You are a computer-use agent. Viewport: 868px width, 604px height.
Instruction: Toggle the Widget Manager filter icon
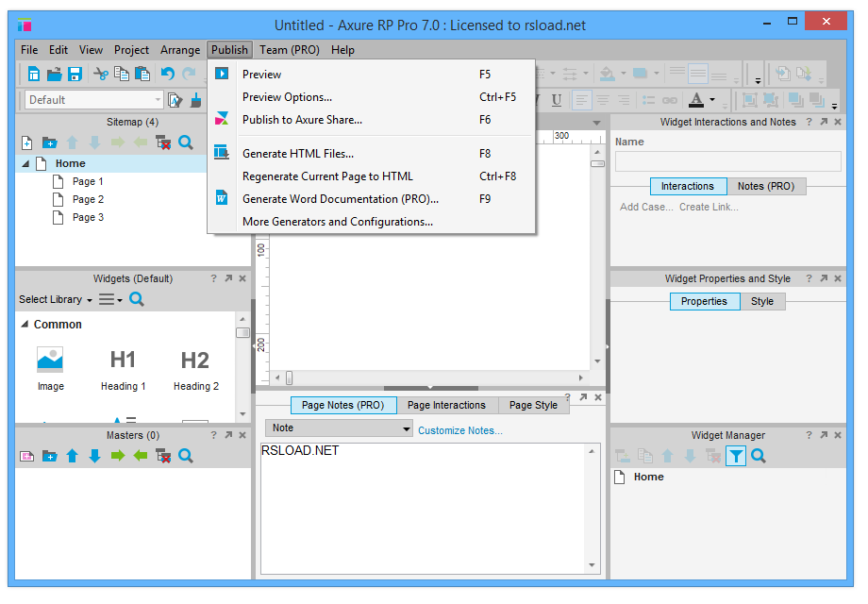click(736, 456)
